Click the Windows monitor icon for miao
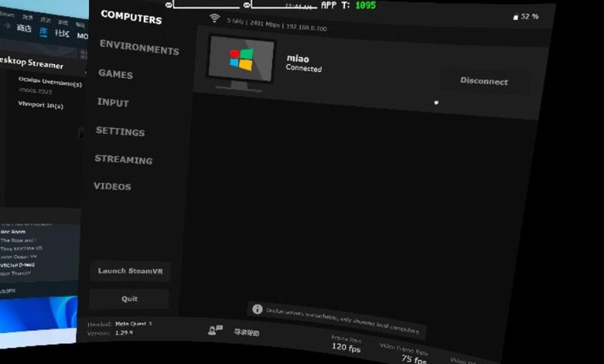This screenshot has width=604, height=364. click(x=241, y=63)
